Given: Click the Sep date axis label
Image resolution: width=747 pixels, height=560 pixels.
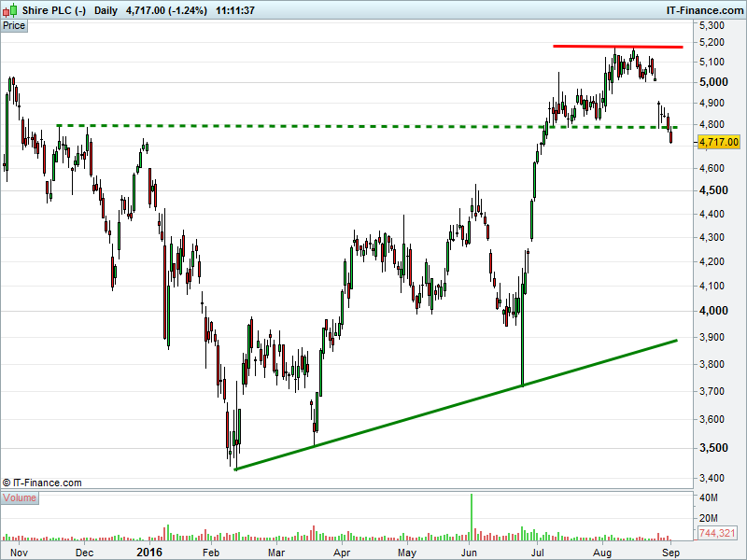Looking at the screenshot, I should (670, 553).
